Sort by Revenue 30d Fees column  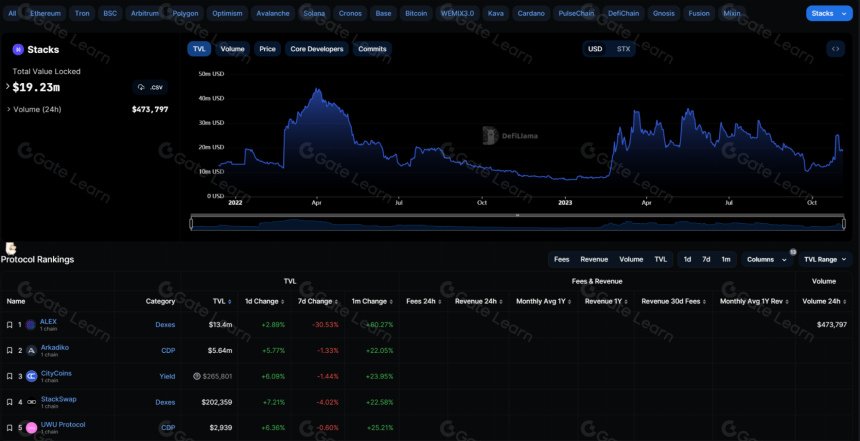(674, 301)
